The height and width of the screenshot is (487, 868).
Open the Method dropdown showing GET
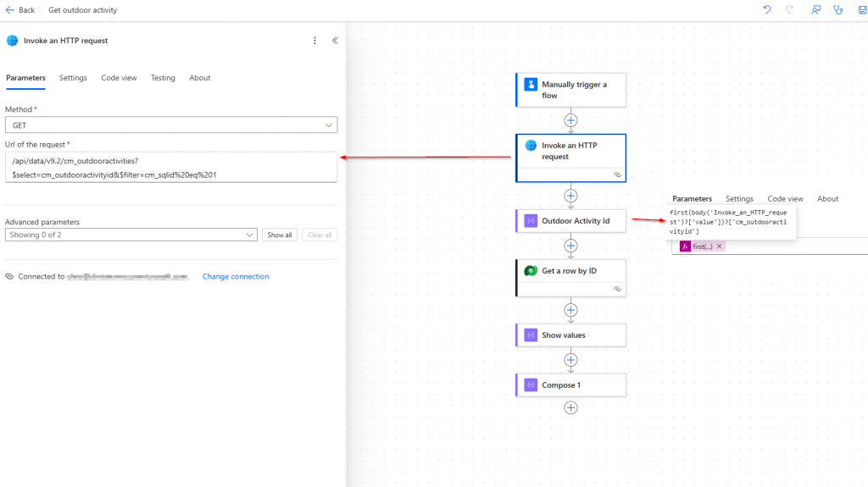click(x=171, y=125)
